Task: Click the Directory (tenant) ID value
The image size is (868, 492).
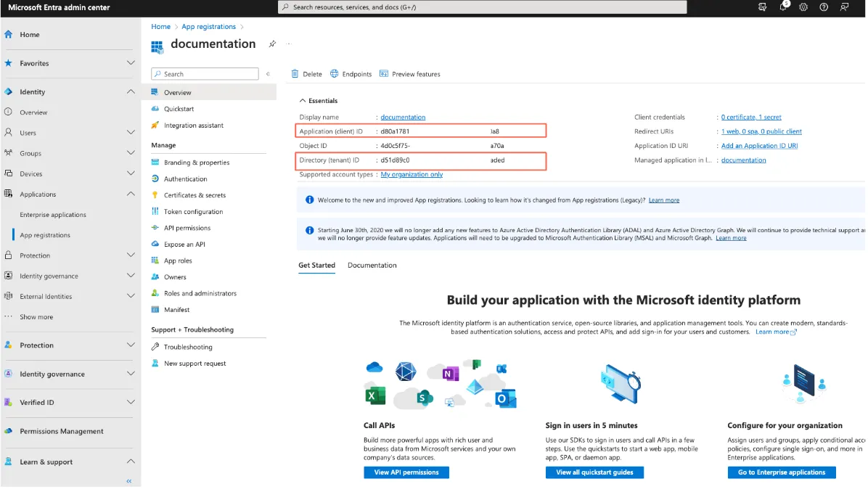Action: pos(442,160)
